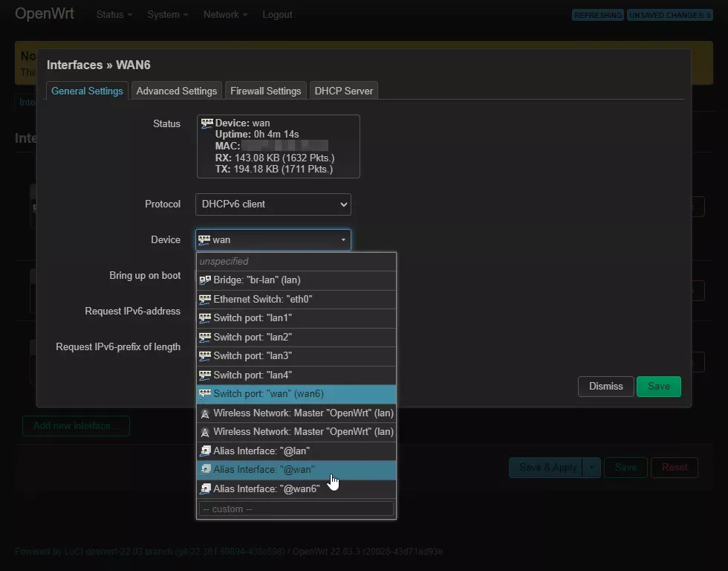
Task: Click the alias icon beside "@lan"
Action: coord(205,451)
